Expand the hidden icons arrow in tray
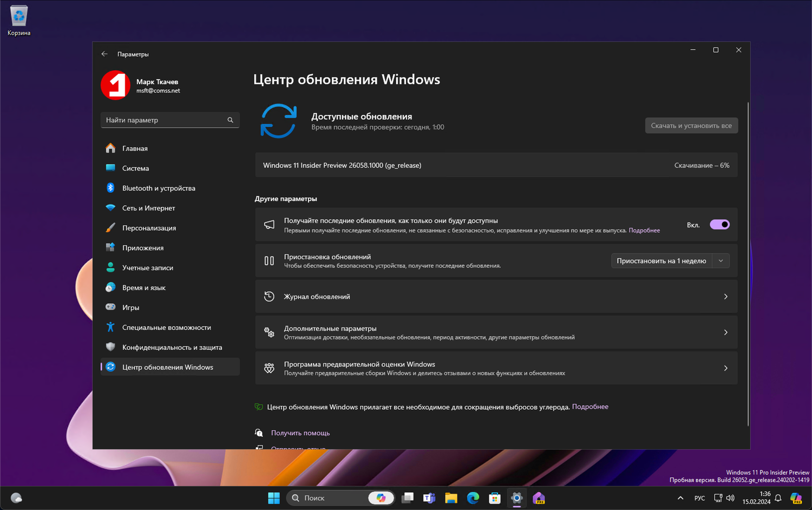Viewport: 812px width, 510px height. pyautogui.click(x=680, y=498)
